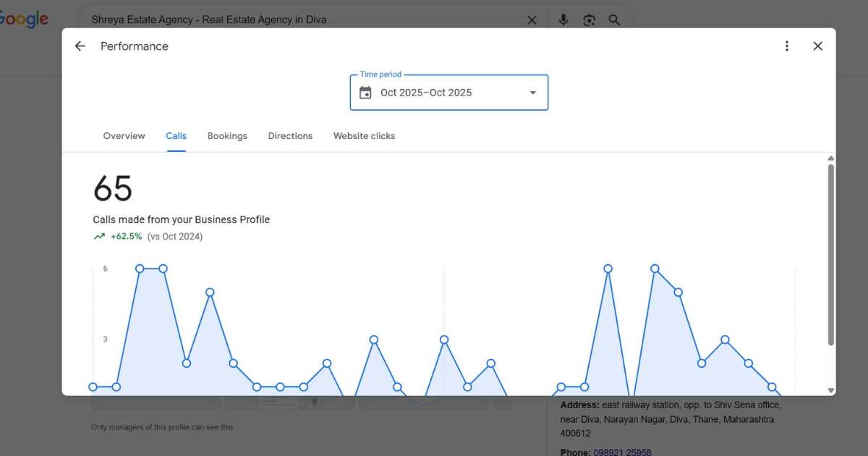868x456 pixels.
Task: Click the scrollbar up arrow in dialog
Action: pyautogui.click(x=831, y=159)
